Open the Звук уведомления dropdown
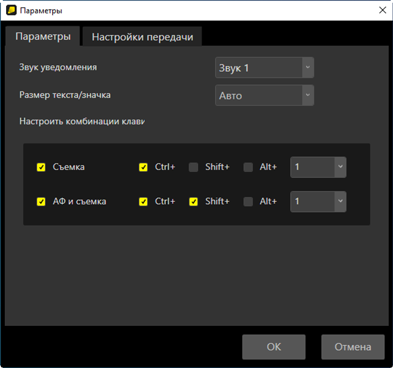The image size is (393, 368). point(264,68)
